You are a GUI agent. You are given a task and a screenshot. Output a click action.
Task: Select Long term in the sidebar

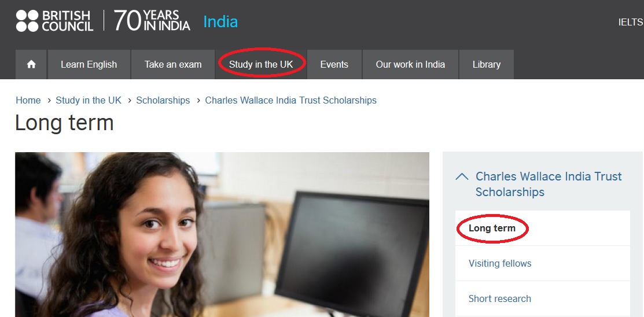pyautogui.click(x=492, y=228)
